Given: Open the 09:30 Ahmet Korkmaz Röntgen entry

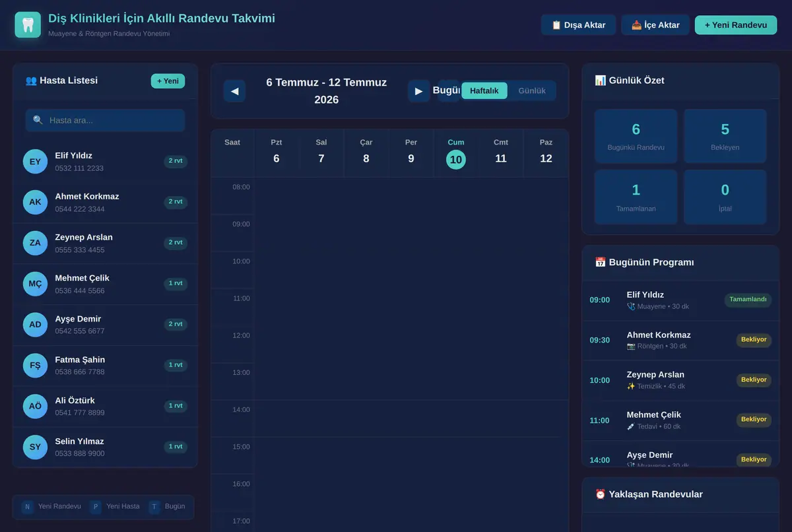Looking at the screenshot, I should coord(680,341).
